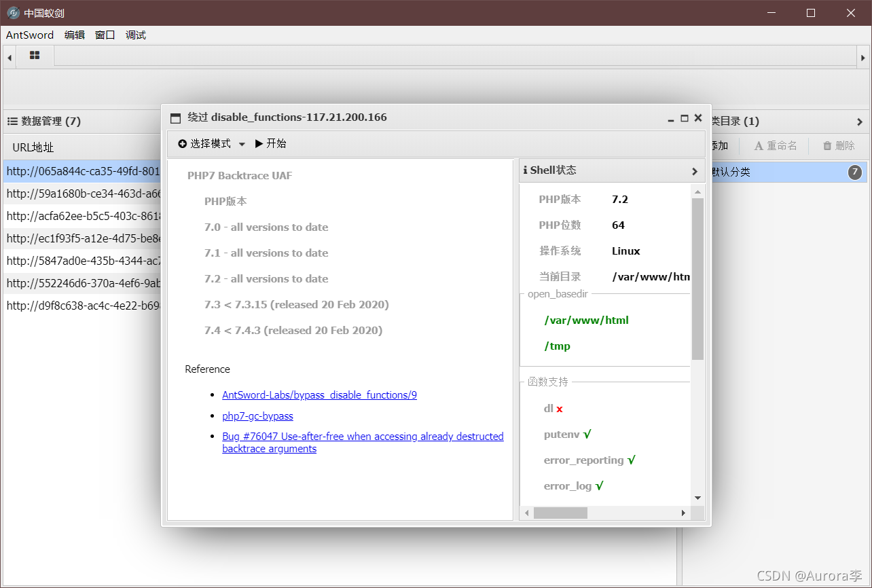The height and width of the screenshot is (588, 872).
Task: Open the 编辑 menu
Action: point(75,35)
